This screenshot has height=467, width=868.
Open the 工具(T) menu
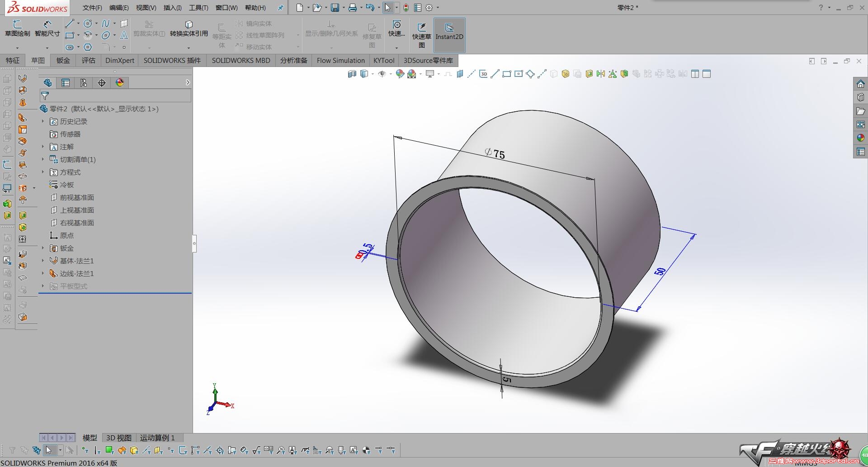point(198,8)
